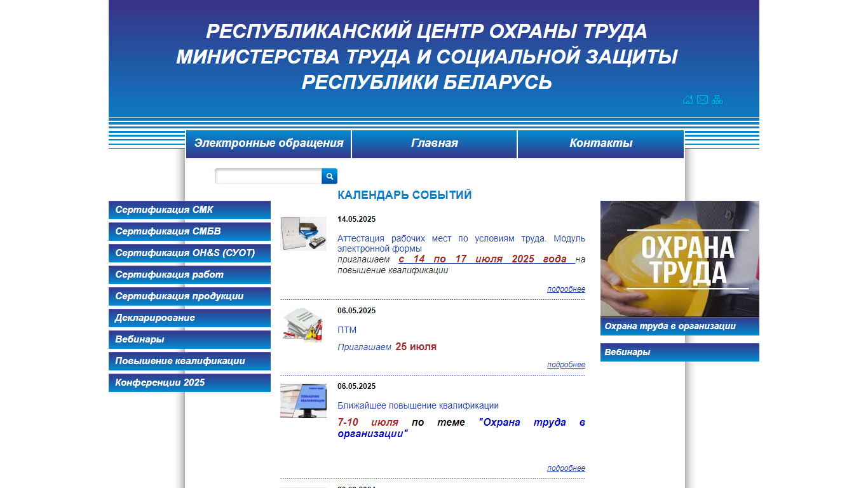Screen dimensions: 868x488
Task: Open Сертификация СМК sidebar item
Action: coord(189,210)
